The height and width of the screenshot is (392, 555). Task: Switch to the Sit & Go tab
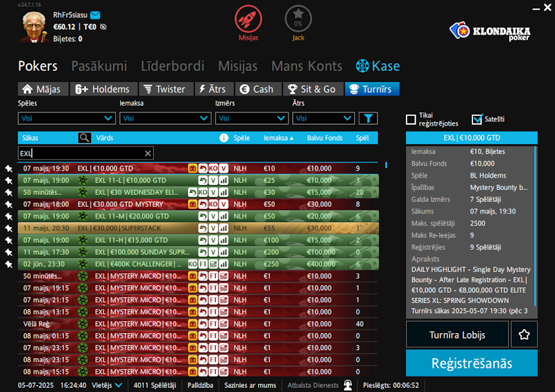tap(313, 90)
